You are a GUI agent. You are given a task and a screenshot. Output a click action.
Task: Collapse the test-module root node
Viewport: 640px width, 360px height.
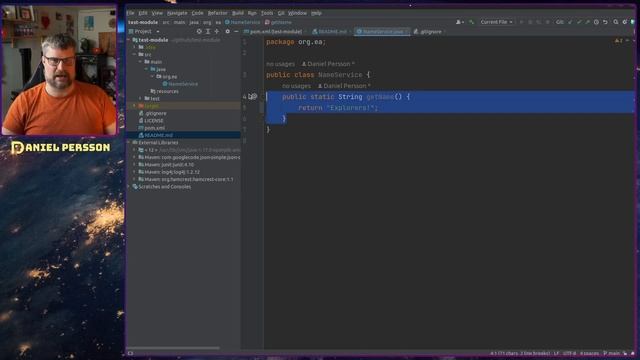point(129,40)
